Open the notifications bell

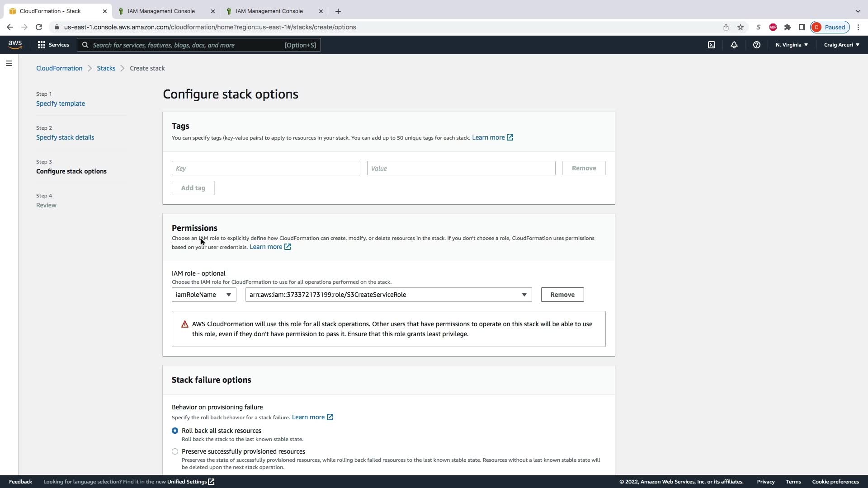(x=734, y=45)
